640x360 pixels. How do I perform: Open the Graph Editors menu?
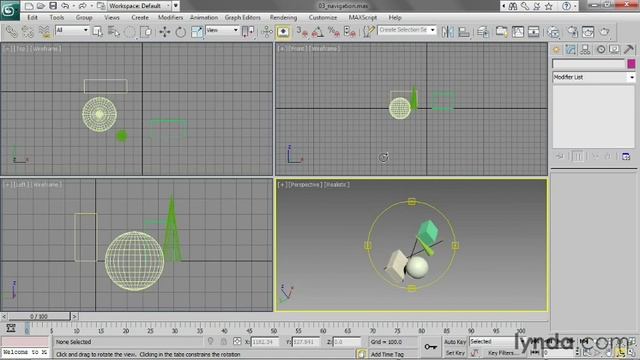tap(242, 18)
